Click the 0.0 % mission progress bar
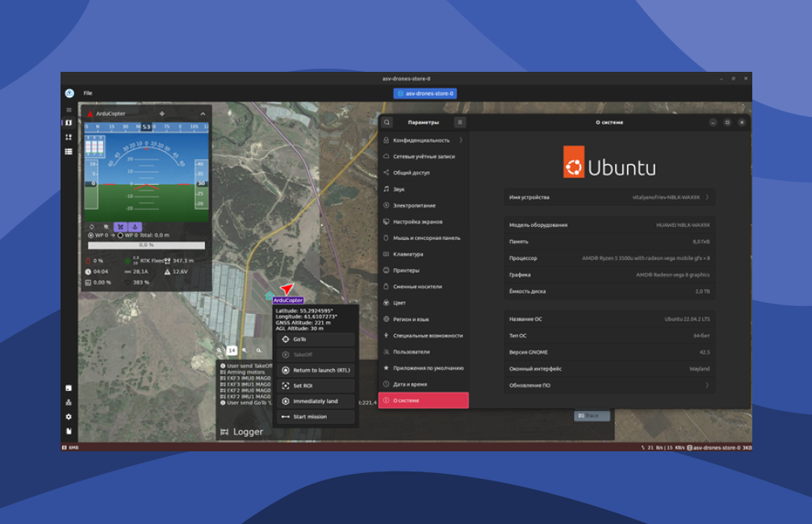812x524 pixels. [x=145, y=245]
